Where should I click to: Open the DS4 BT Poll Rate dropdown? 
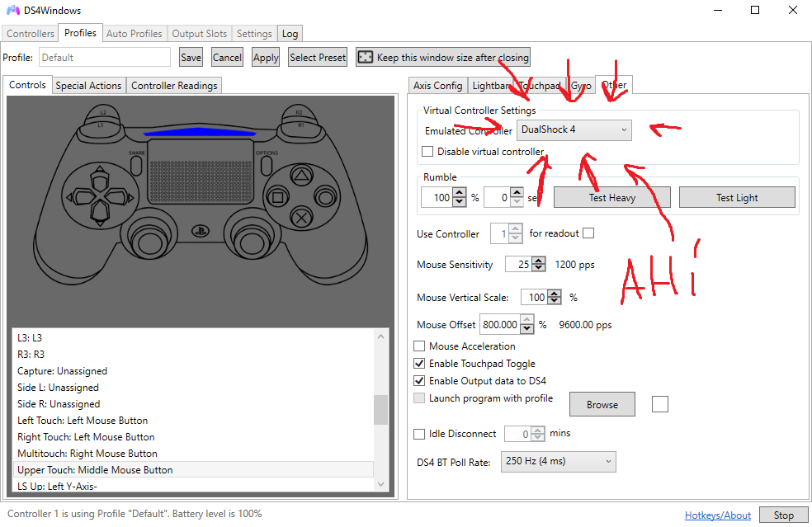click(x=558, y=461)
